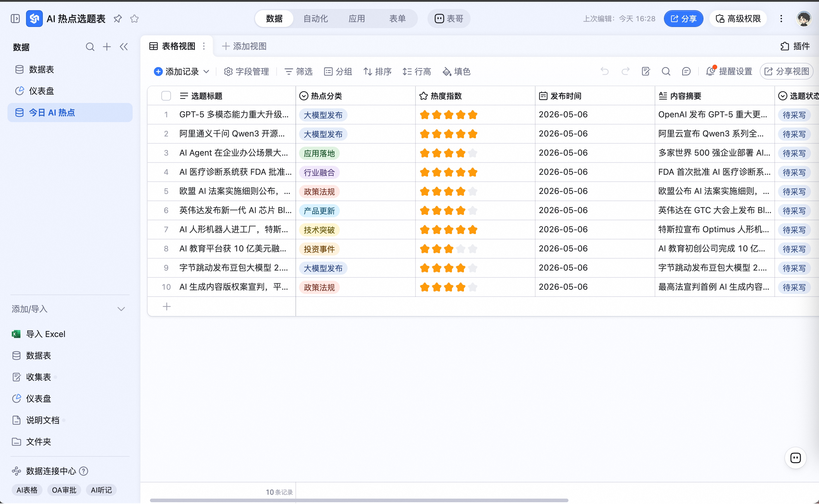Open the 插件 plugins button
The height and width of the screenshot is (504, 819).
pos(795,46)
